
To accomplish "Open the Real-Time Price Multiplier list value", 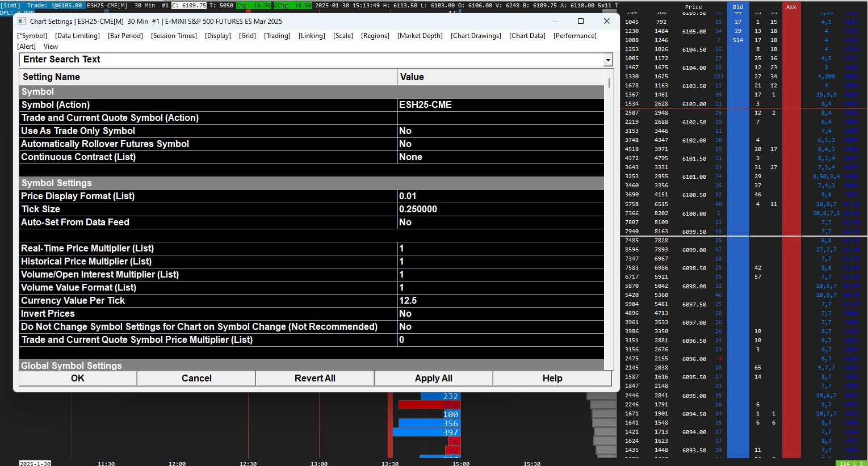I will click(x=501, y=249).
